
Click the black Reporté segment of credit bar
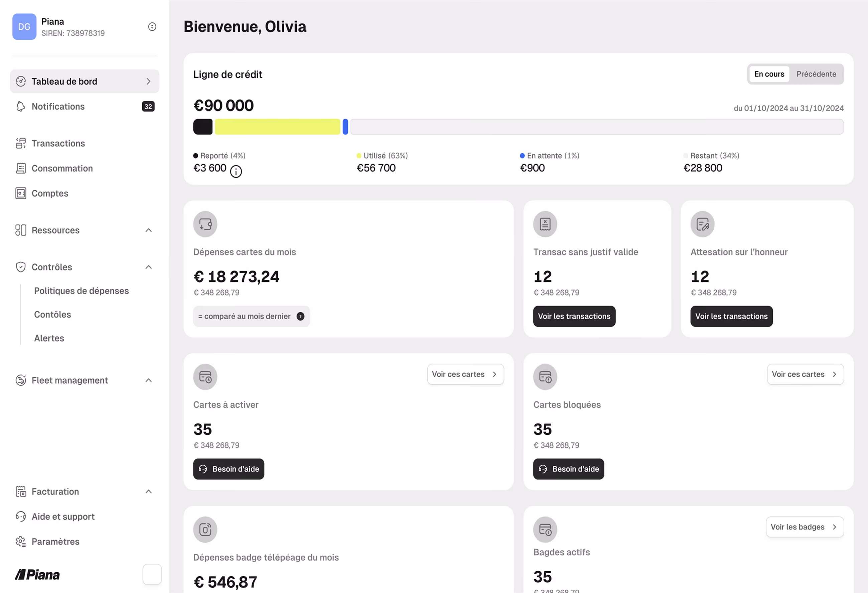(x=203, y=127)
